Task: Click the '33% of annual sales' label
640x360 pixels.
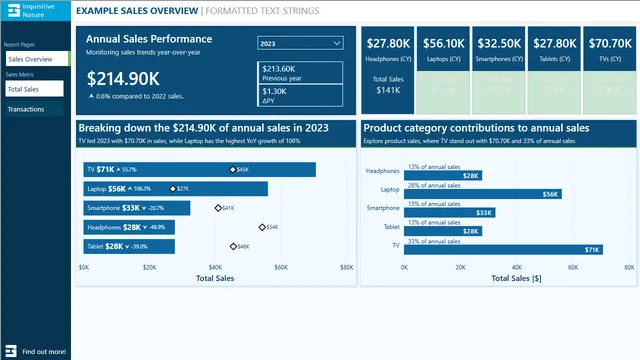Action: pos(434,241)
